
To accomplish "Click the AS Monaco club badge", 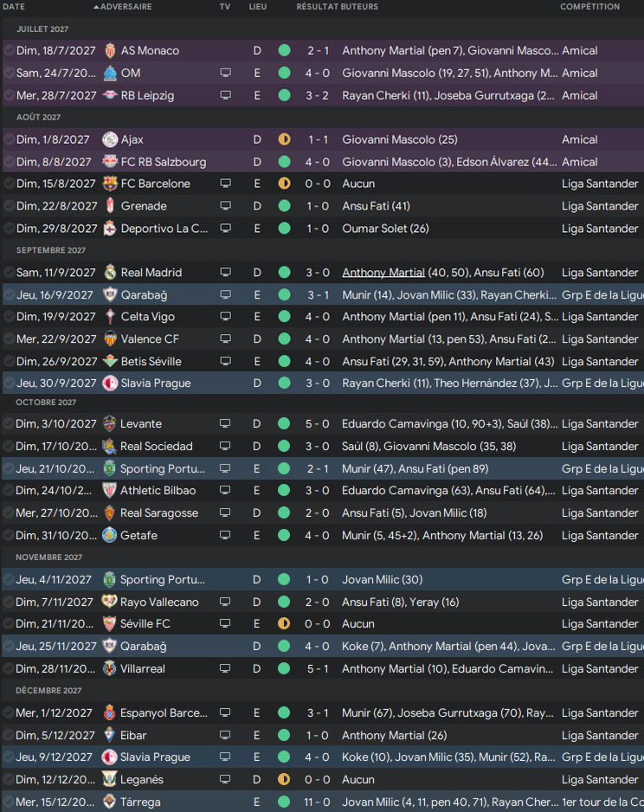I will click(109, 51).
